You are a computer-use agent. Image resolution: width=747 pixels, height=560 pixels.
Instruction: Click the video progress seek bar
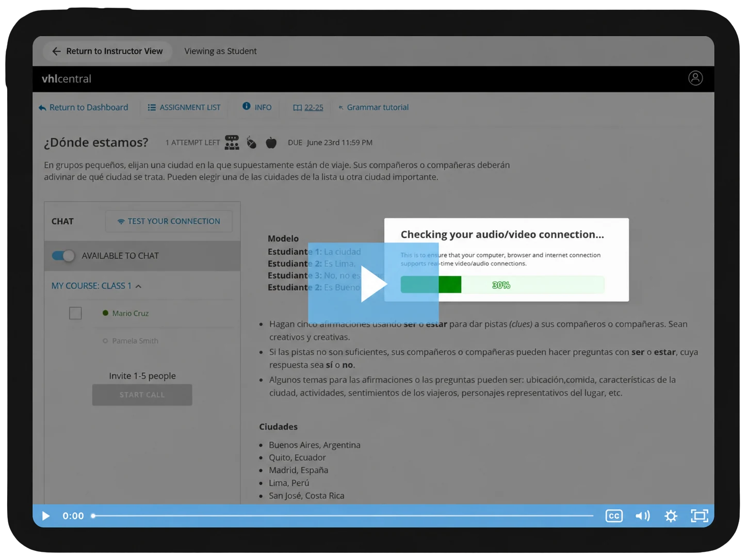point(343,516)
